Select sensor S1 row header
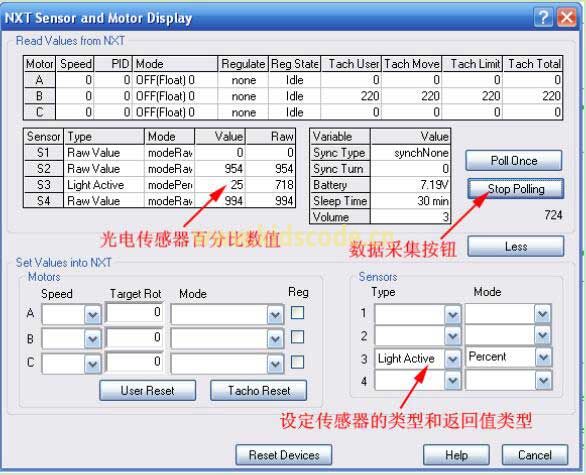This screenshot has width=586, height=475. pos(43,152)
